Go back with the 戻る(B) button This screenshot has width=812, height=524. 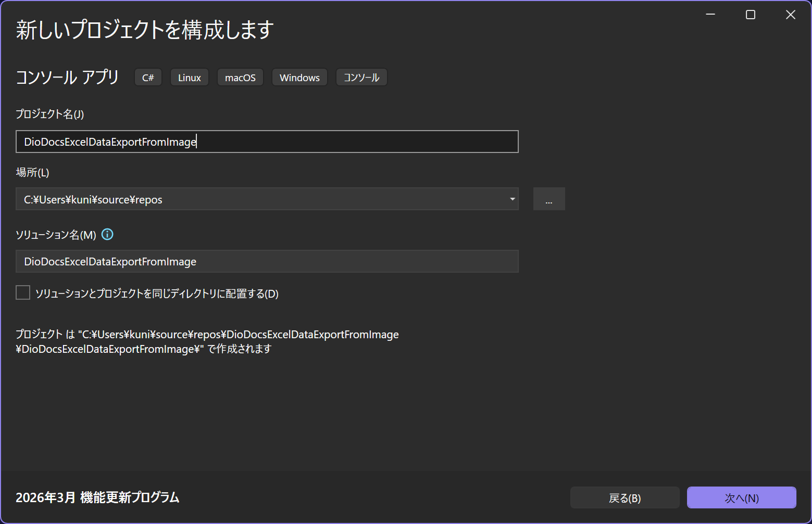[x=624, y=498]
